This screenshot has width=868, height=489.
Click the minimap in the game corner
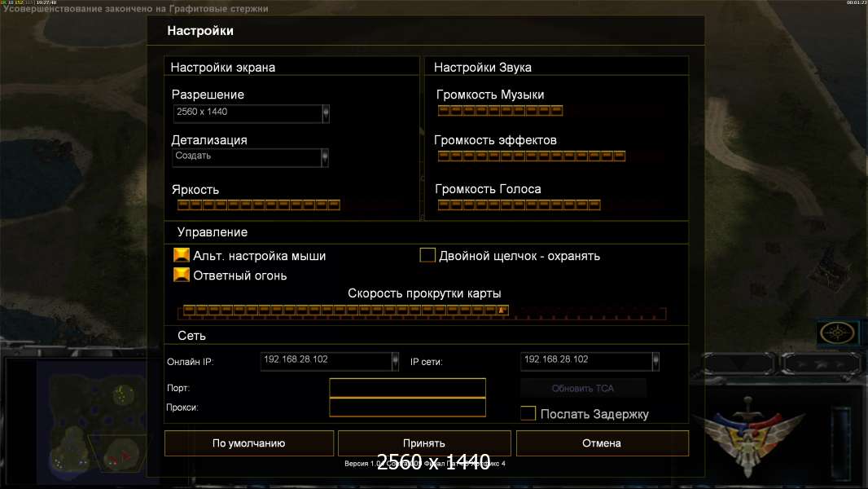(98, 422)
